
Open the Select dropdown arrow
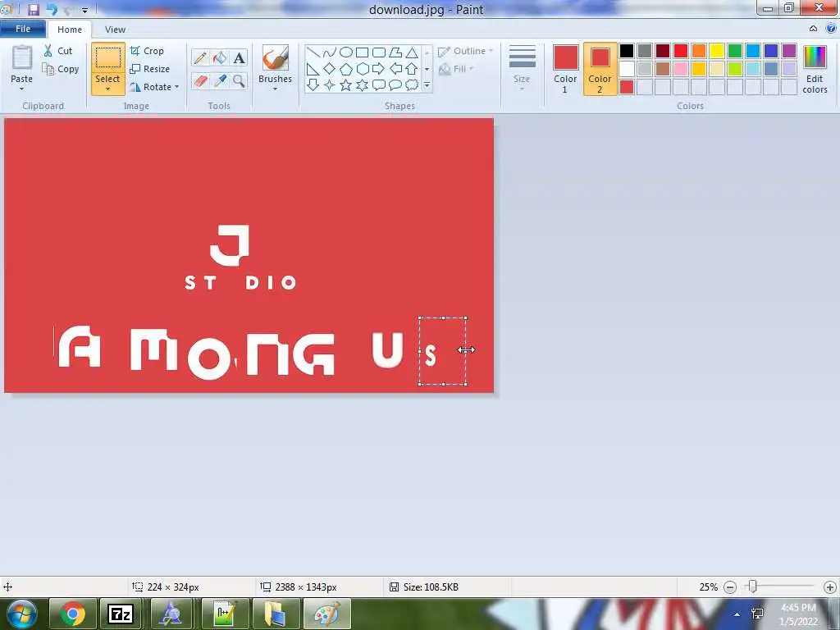pos(107,89)
